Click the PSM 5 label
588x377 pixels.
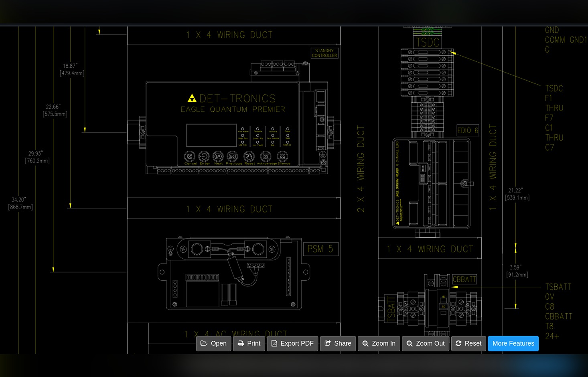(x=320, y=249)
